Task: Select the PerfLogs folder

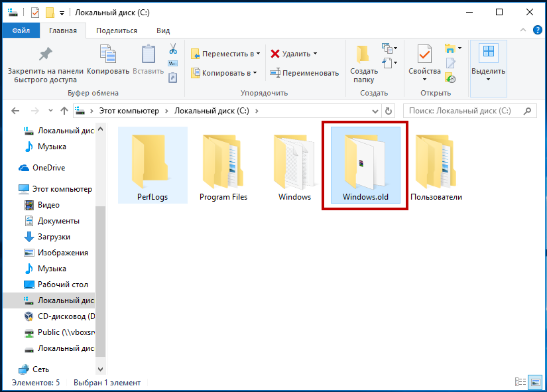Action: tap(152, 165)
